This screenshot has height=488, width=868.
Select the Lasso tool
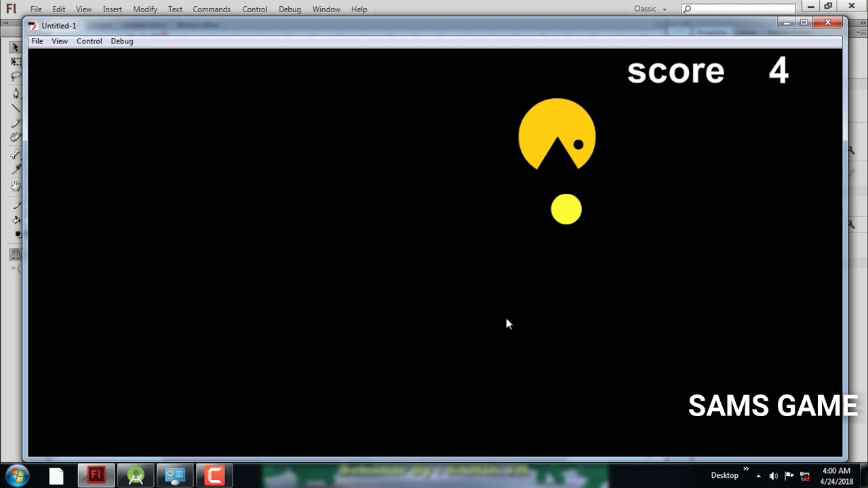pos(15,76)
